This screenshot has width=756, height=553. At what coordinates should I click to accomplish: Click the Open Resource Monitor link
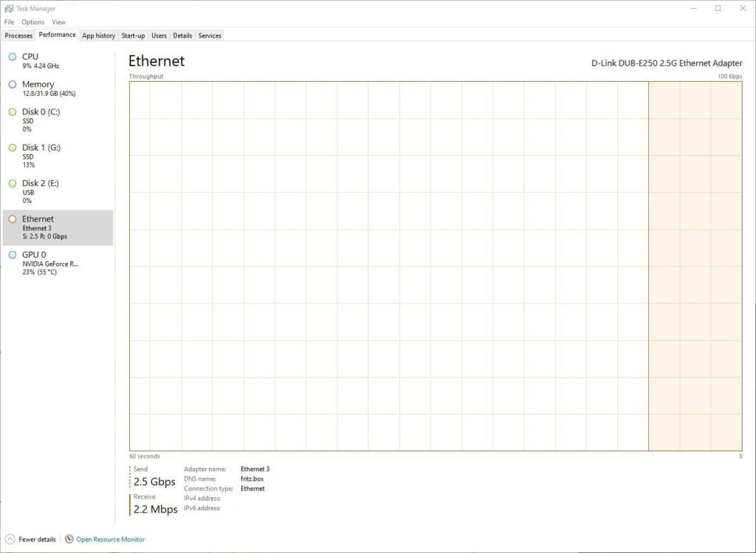110,540
